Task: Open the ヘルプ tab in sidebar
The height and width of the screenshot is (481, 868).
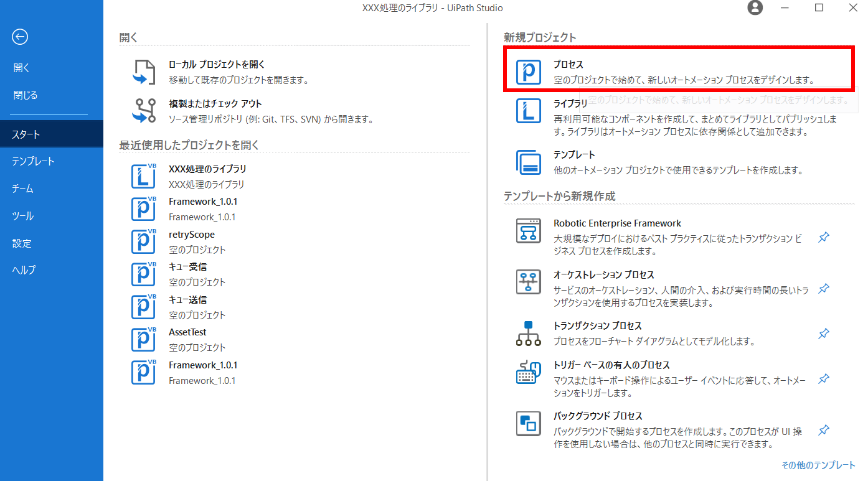Action: click(x=52, y=270)
